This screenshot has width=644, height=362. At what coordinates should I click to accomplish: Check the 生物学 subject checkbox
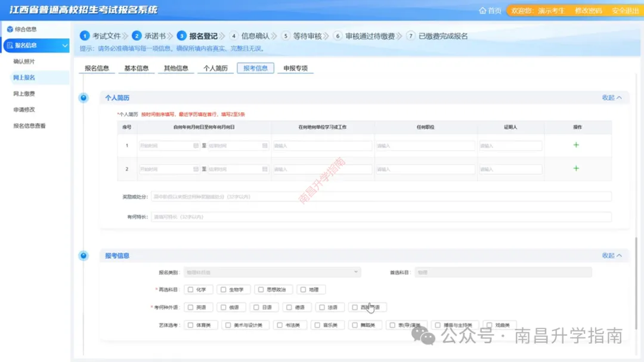pyautogui.click(x=224, y=290)
